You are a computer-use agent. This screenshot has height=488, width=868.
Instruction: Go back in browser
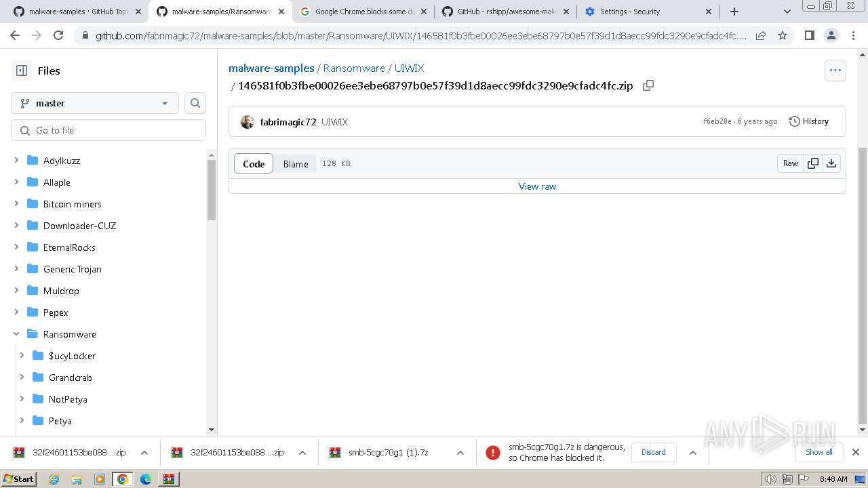(16, 35)
